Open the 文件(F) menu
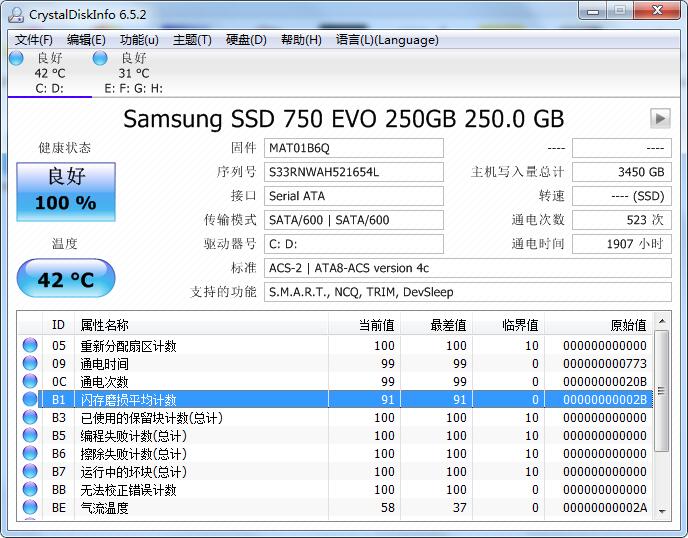 point(34,40)
